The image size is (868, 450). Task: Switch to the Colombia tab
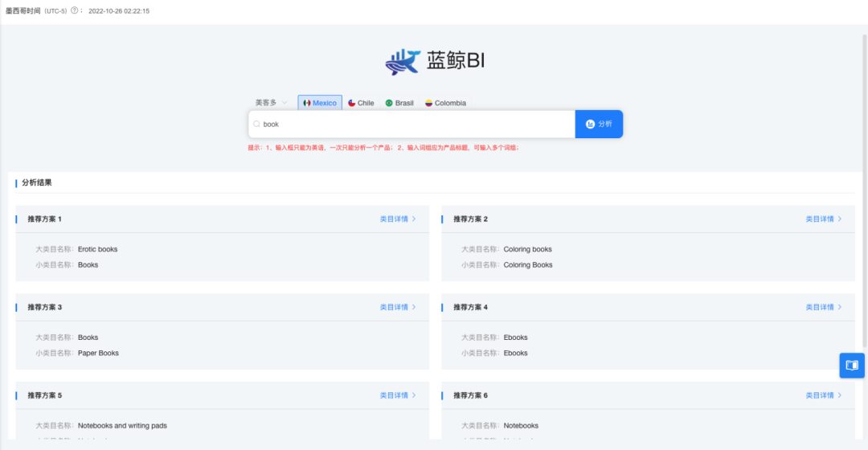click(445, 103)
